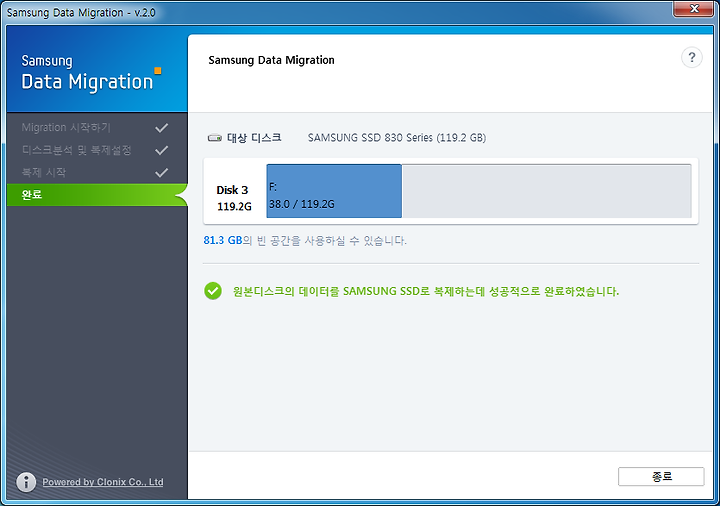The width and height of the screenshot is (720, 506).
Task: Click the checkmark next to 디스크분석 및 복제설정
Action: 162,150
